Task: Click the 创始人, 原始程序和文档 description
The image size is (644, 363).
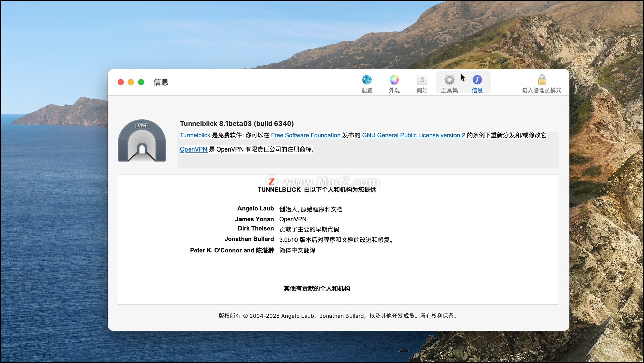Action: click(x=311, y=209)
